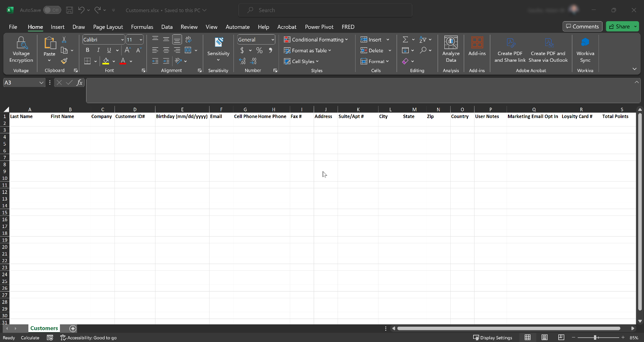Image resolution: width=644 pixels, height=342 pixels.
Task: Click the Align Right icon
Action: click(x=177, y=50)
